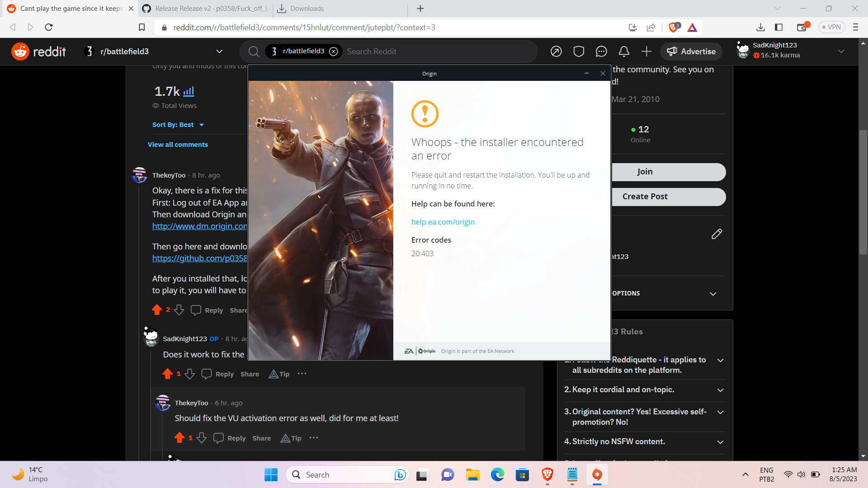Enable the VPN toggle in the toolbar
This screenshot has height=488, width=868.
(x=831, y=27)
